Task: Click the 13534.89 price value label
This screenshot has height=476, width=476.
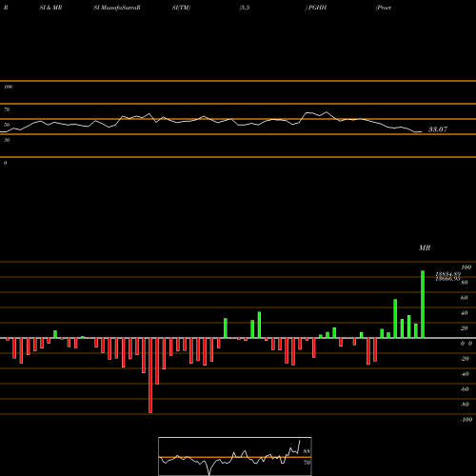Action: coord(447,274)
